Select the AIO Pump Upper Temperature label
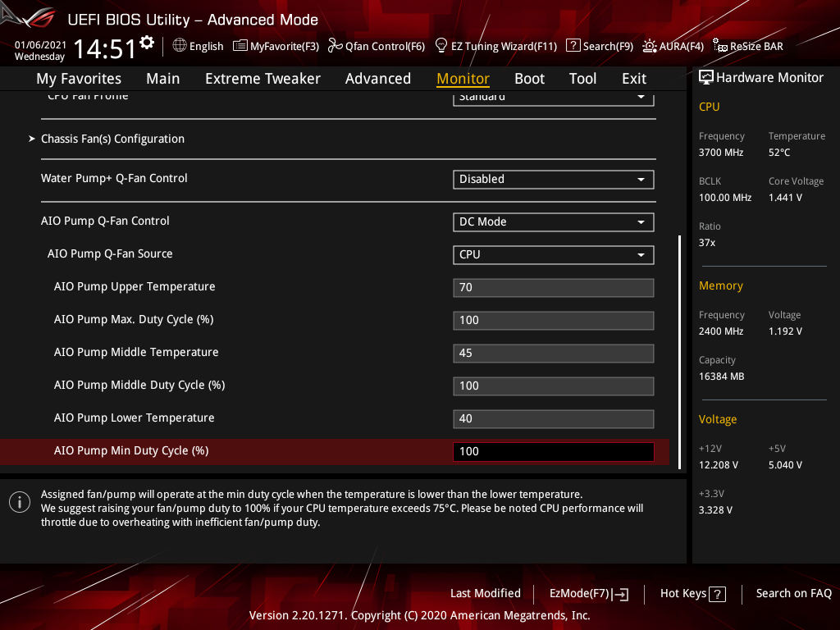The image size is (840, 630). coord(135,286)
